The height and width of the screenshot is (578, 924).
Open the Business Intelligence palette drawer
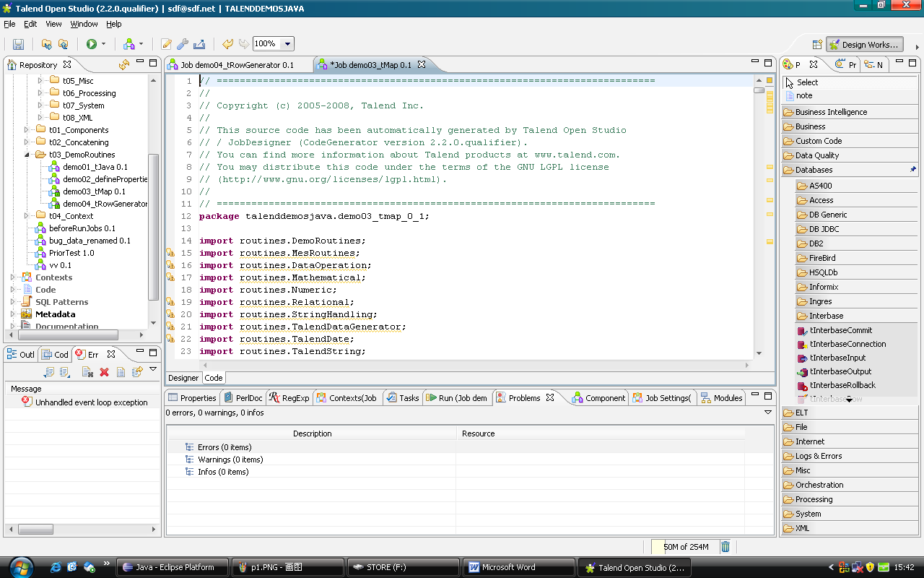click(x=831, y=112)
